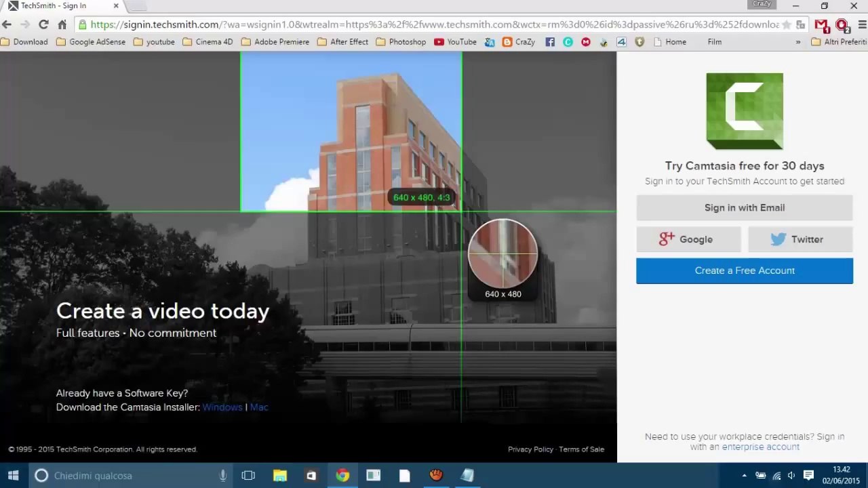
Task: Open the baseball glove app in taskbar
Action: click(436, 475)
